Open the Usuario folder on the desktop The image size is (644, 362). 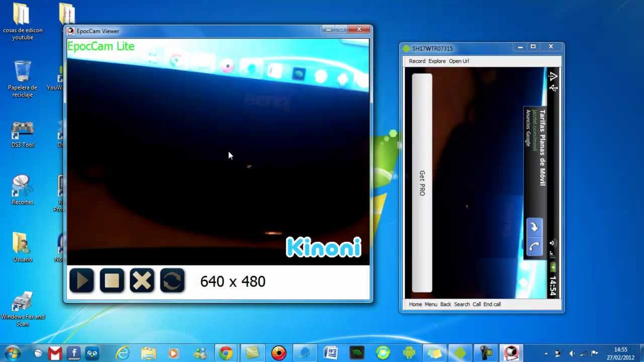[x=23, y=247]
